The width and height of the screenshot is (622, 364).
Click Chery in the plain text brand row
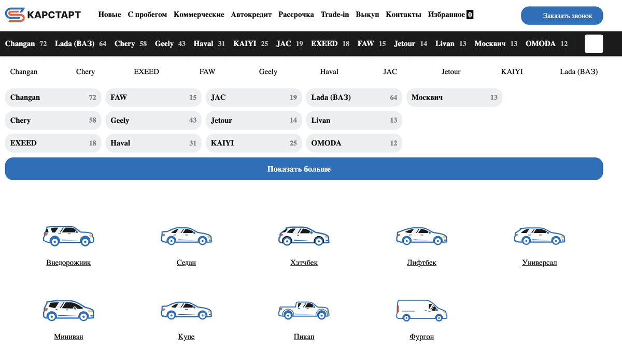click(86, 71)
